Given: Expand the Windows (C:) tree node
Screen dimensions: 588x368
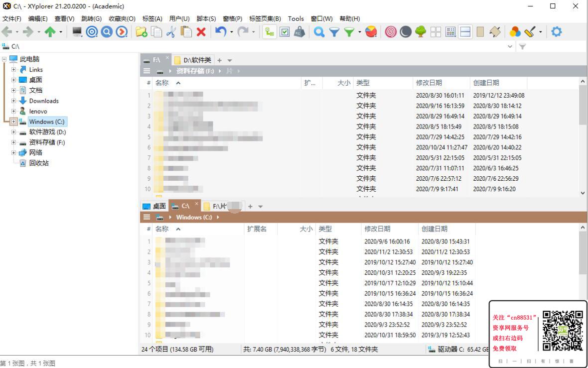Looking at the screenshot, I should pyautogui.click(x=13, y=122).
